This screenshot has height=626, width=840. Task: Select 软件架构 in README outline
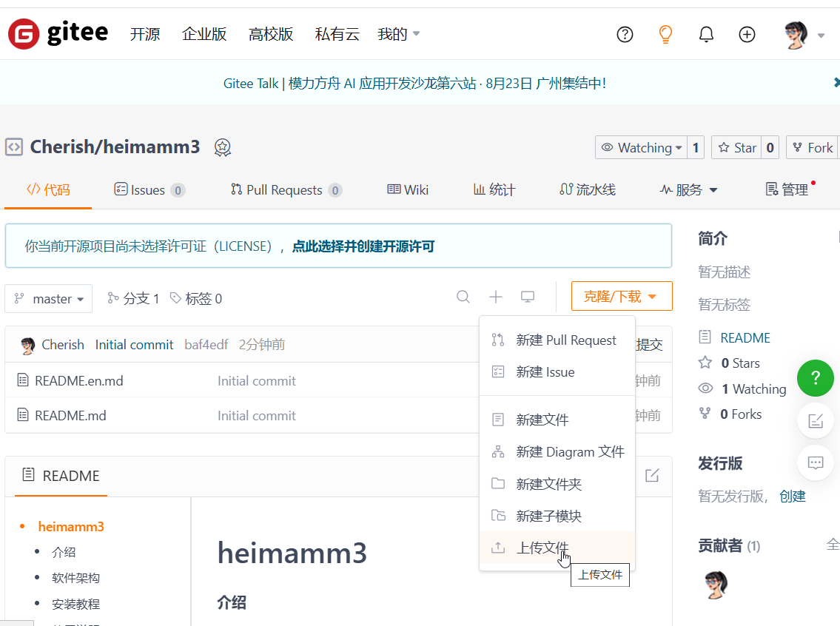click(75, 578)
